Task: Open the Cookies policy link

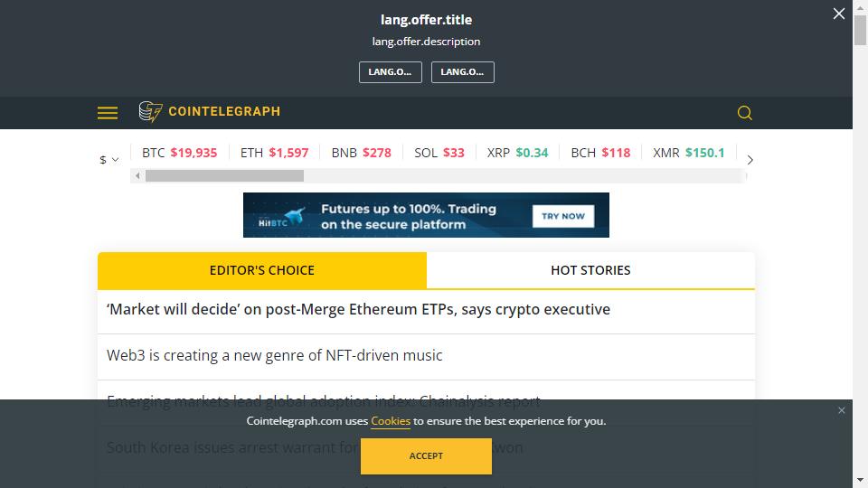Action: pos(391,421)
